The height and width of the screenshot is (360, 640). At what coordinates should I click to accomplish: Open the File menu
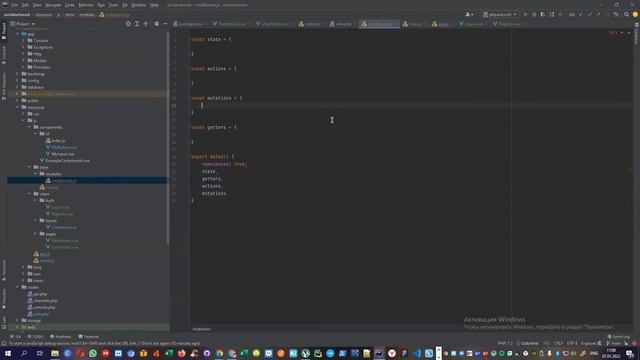point(15,5)
